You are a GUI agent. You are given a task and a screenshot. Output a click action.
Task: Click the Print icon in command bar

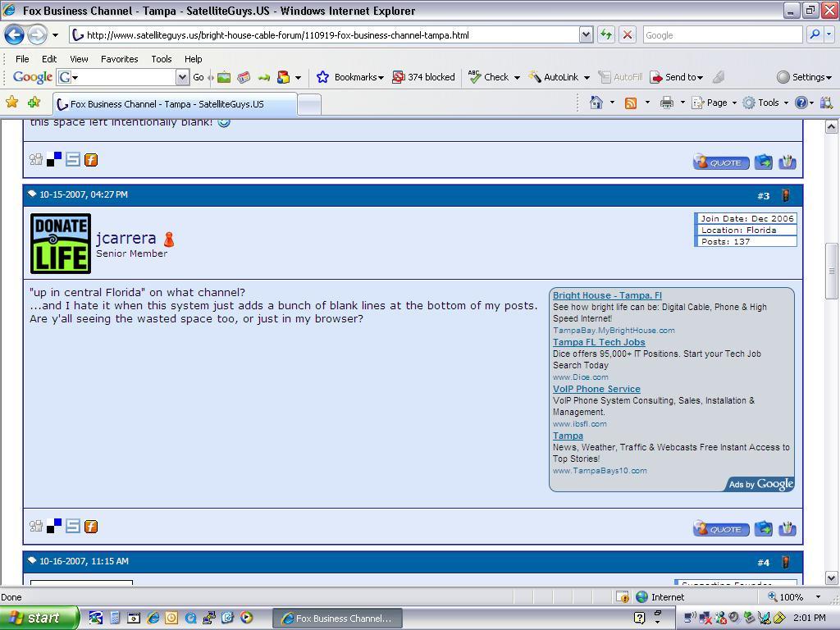(x=666, y=103)
